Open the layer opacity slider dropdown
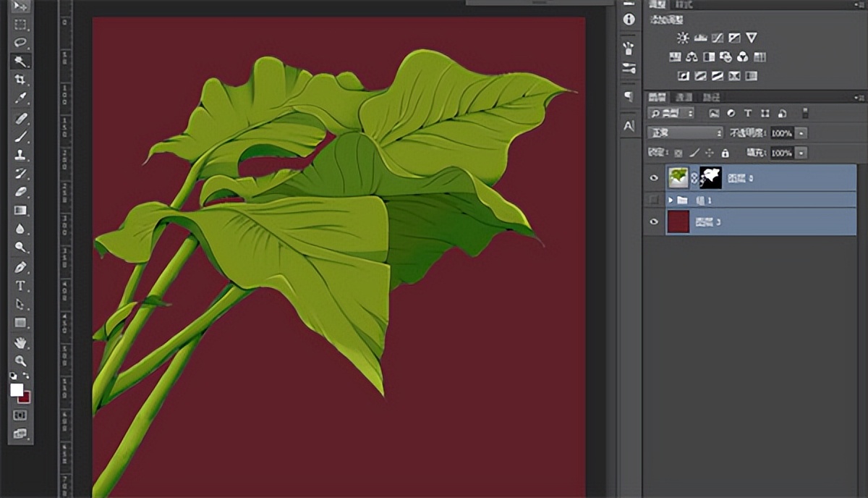Screen dimensions: 868x498 coord(801,133)
